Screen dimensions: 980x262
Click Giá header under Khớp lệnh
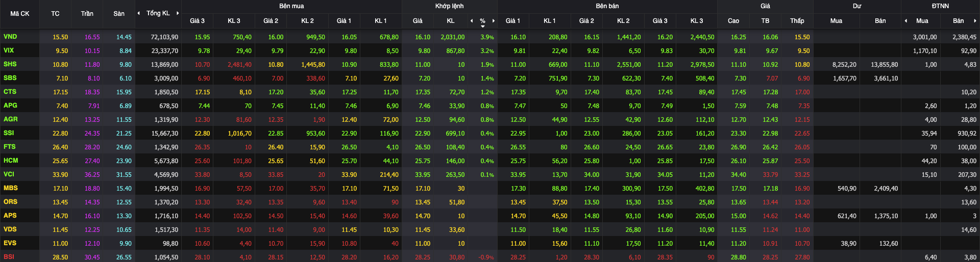[418, 21]
